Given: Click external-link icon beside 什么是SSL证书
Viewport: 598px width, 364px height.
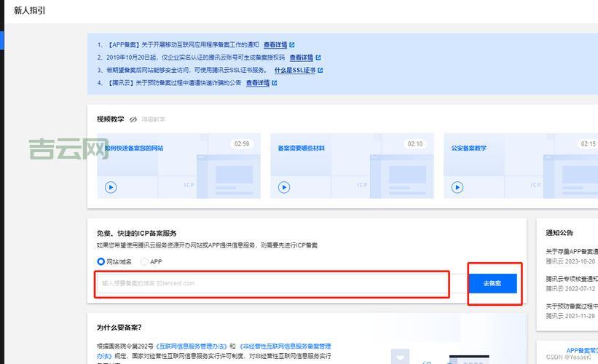Looking at the screenshot, I should point(320,70).
